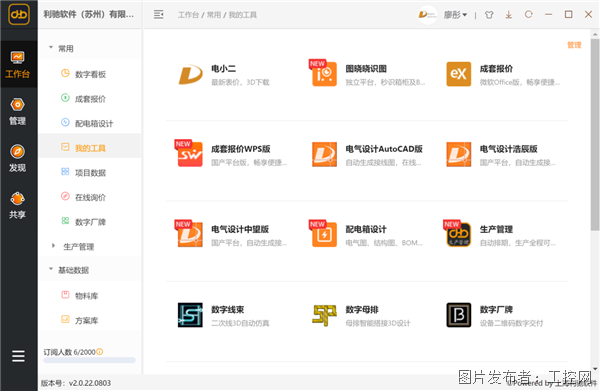This screenshot has width=600, height=391.
Task: Click version number v2.0.22.0803 text
Action: coord(90,383)
